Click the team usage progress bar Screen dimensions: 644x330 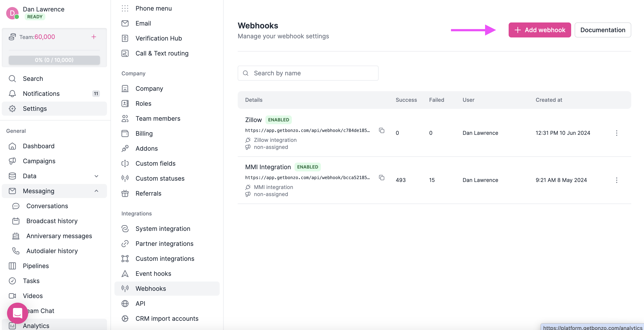click(54, 60)
